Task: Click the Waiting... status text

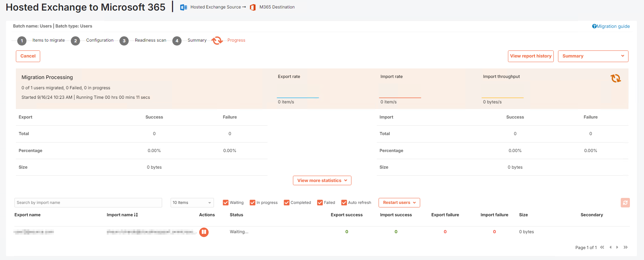Action: 239,232
